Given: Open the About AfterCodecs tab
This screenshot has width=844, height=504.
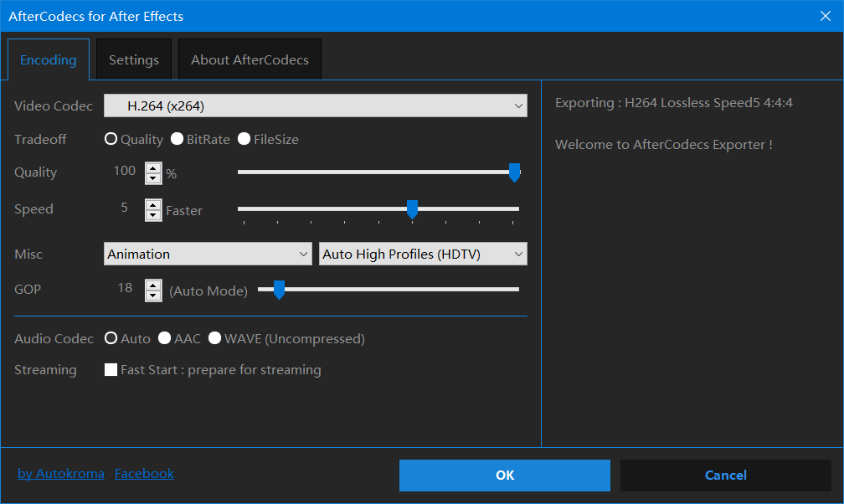Looking at the screenshot, I should point(250,59).
